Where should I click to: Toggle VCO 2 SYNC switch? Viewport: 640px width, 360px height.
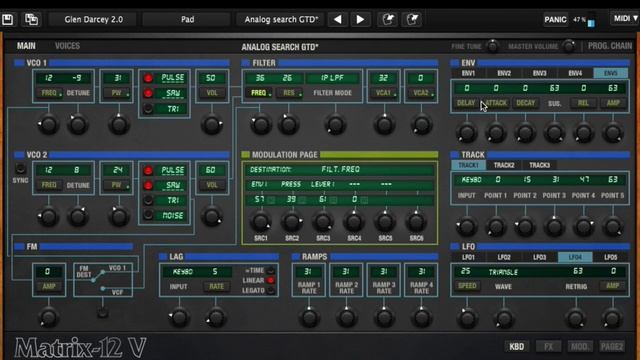[x=20, y=168]
